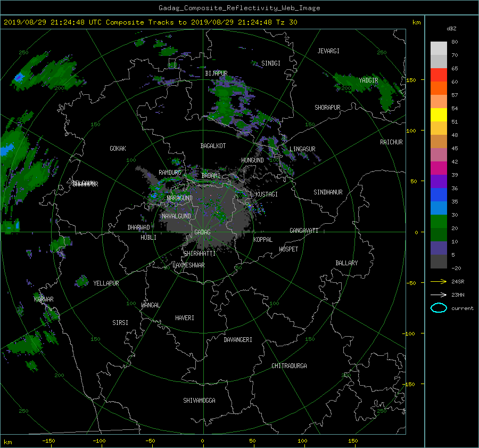Pick the light gray 70-80 dBZ swatch
This screenshot has height=448, width=479.
click(x=439, y=48)
